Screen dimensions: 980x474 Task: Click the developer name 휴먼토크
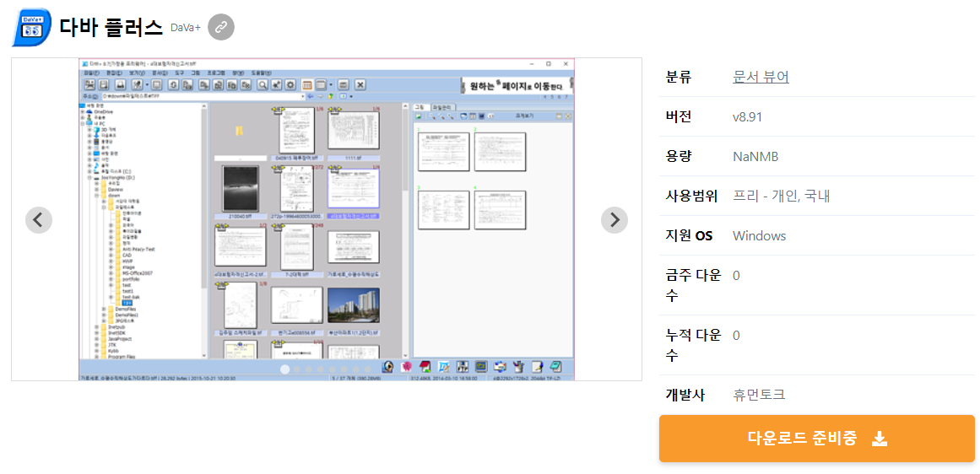pyautogui.click(x=759, y=395)
